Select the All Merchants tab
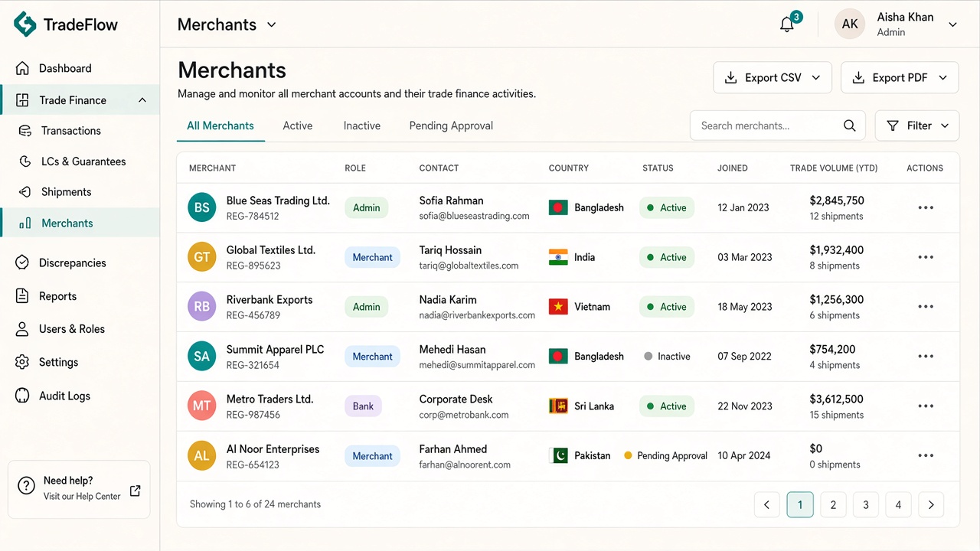Screen dimensions: 980x551 (x=220, y=126)
